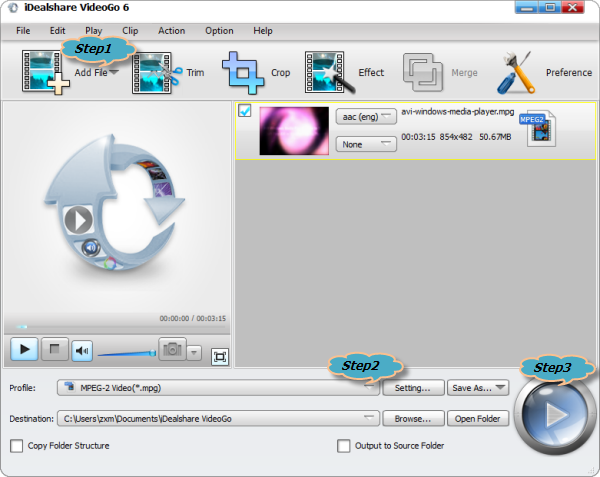Screen dimensions: 600x477
Task: Take a snapshot with camera button
Action: pyautogui.click(x=172, y=349)
